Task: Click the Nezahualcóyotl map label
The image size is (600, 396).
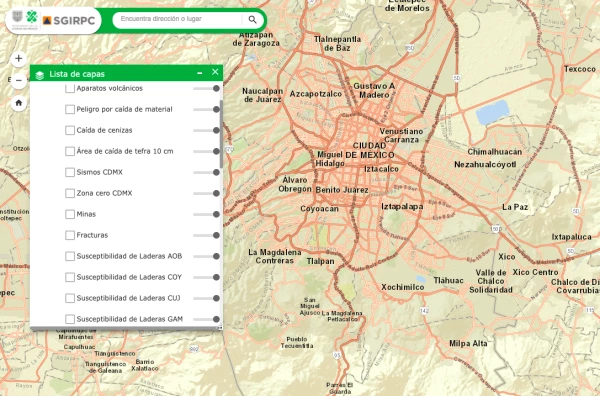Action: [485, 165]
